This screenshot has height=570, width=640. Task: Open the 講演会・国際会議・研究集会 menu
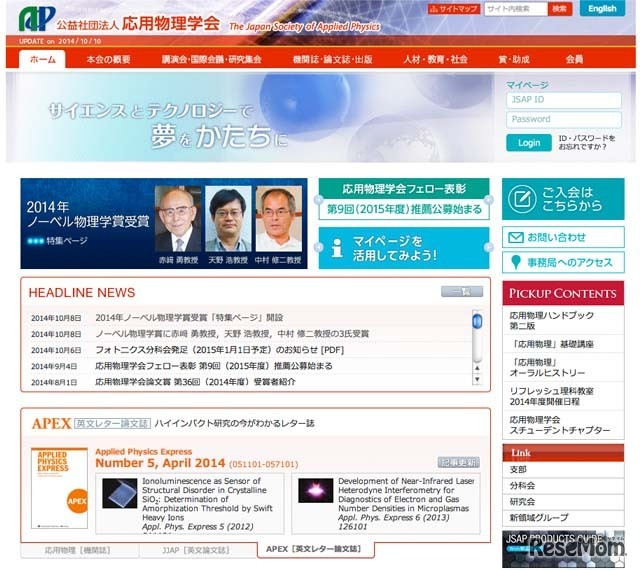211,59
